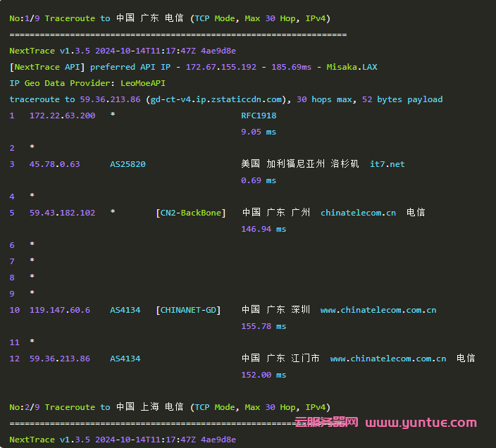Click www.chinatelecom.com.cn on hop 10 row
The image size is (496, 448).
pos(378,310)
